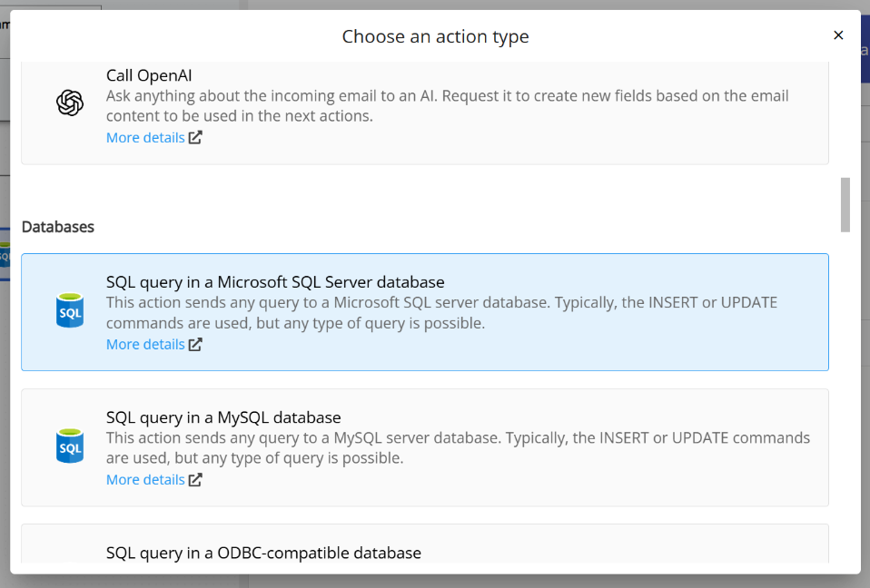Click the Microsoft SQL Server action description text
Screen dimensions: 870x588
click(441, 312)
